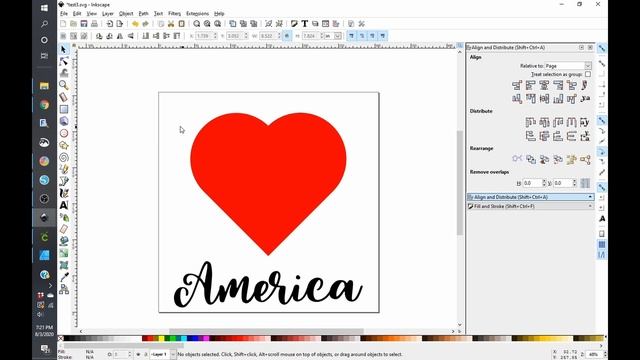
Task: Toggle move patterns affect button
Action: pos(382,36)
